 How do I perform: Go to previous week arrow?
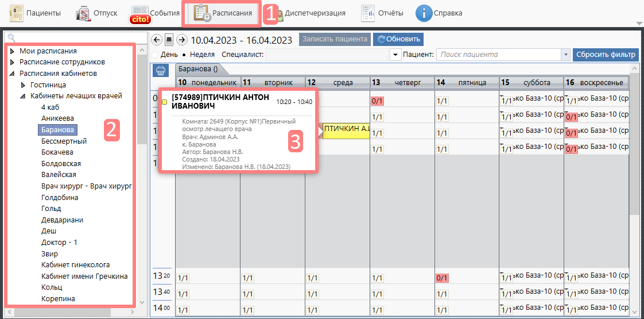click(x=156, y=40)
